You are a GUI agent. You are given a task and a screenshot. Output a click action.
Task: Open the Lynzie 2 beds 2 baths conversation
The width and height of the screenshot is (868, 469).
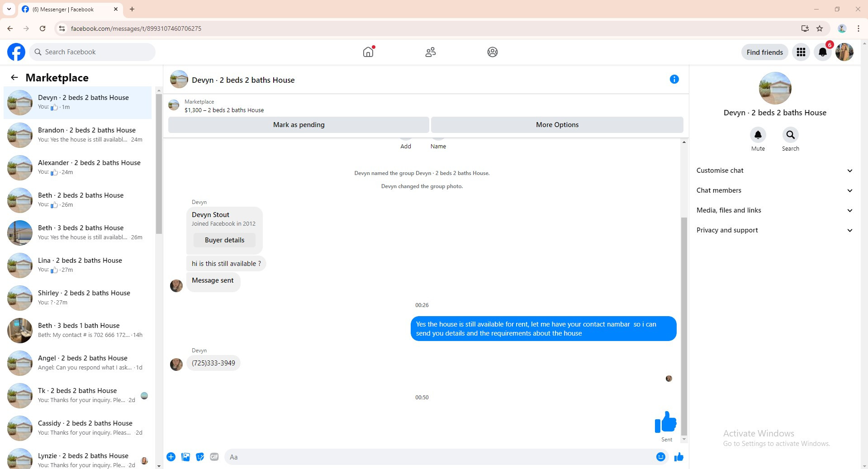(x=78, y=457)
